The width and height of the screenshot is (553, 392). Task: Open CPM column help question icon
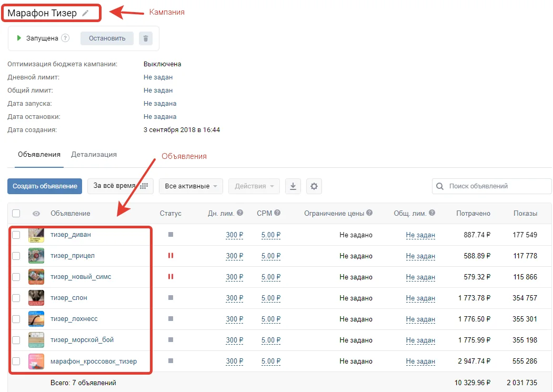point(277,213)
